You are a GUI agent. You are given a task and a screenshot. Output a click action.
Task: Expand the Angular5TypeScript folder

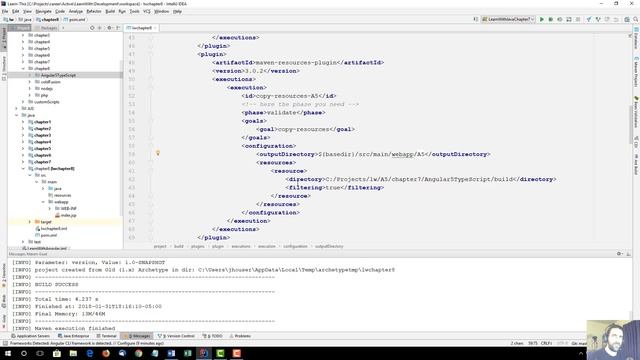(x=29, y=75)
